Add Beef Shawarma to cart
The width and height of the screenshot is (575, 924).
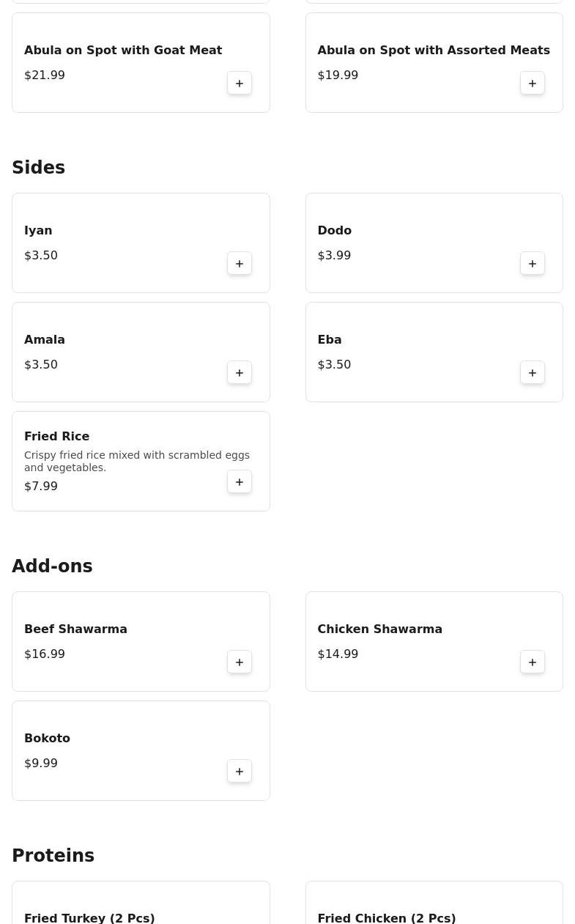point(240,662)
